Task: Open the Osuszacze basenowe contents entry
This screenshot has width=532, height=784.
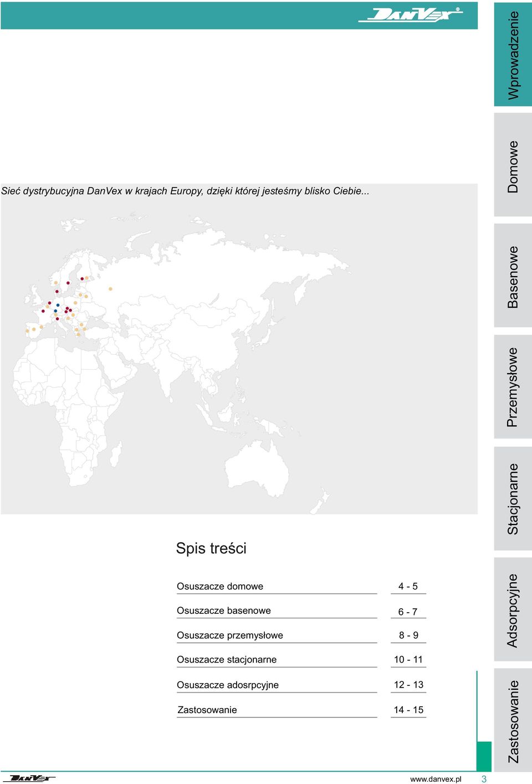Action: [x=224, y=611]
